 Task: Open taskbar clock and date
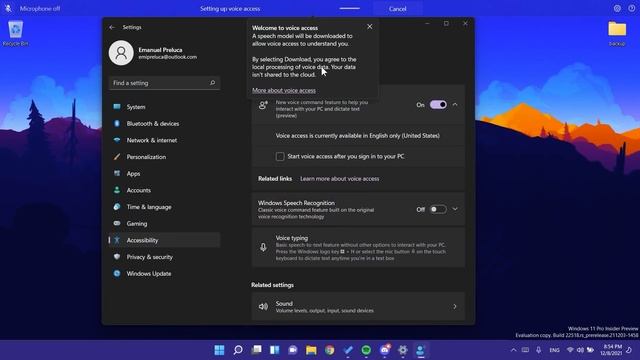tap(611, 350)
